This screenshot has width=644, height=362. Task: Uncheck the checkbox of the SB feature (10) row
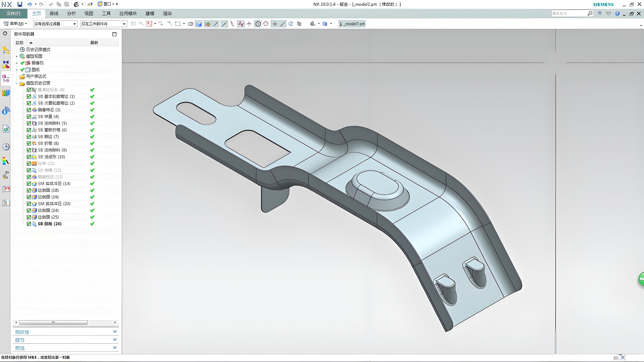coord(29,157)
